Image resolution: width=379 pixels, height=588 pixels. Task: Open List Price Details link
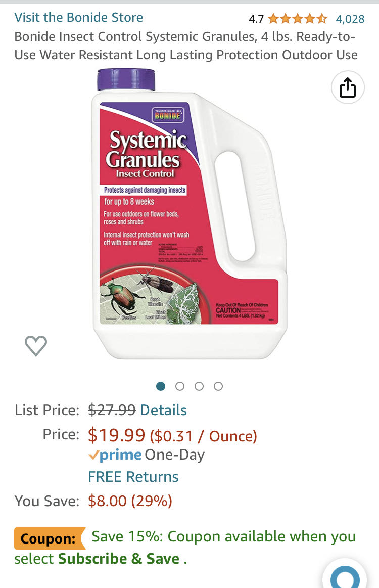coord(163,410)
